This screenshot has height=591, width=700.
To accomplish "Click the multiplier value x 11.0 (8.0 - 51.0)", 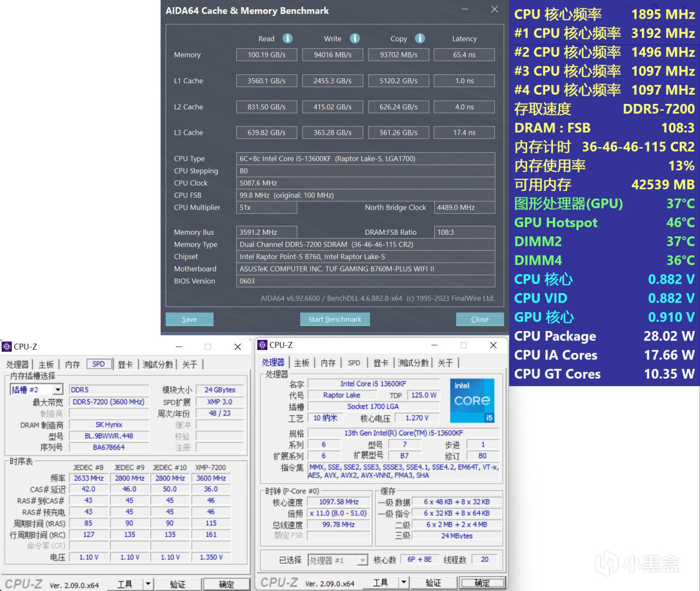I will 339,513.
